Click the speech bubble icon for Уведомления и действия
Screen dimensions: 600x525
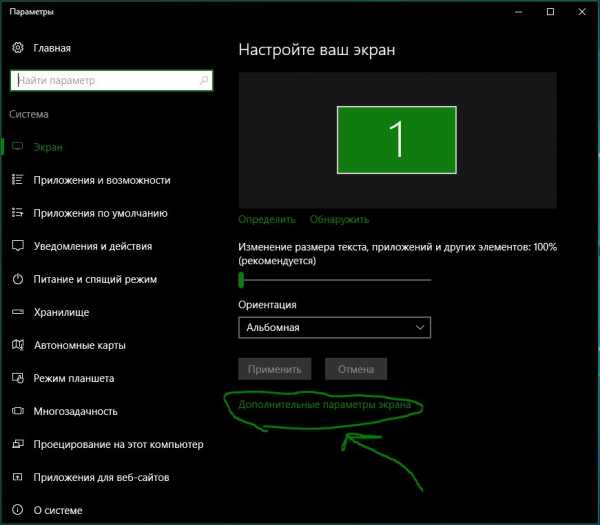pyautogui.click(x=18, y=246)
